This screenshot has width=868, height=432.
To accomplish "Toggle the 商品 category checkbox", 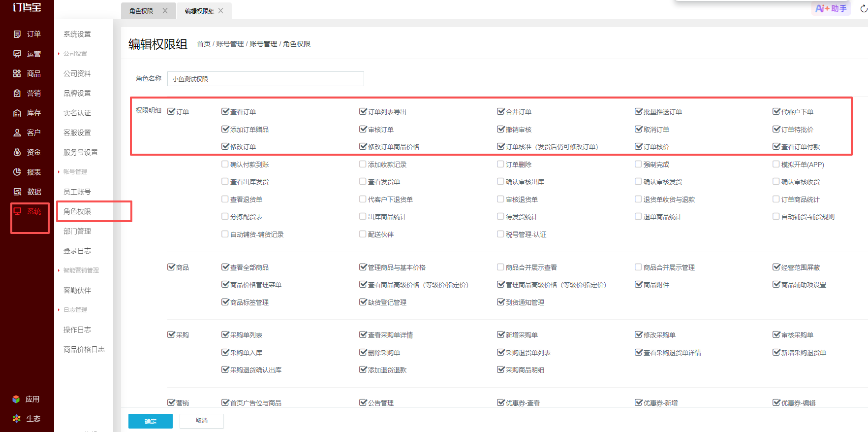I will click(171, 267).
